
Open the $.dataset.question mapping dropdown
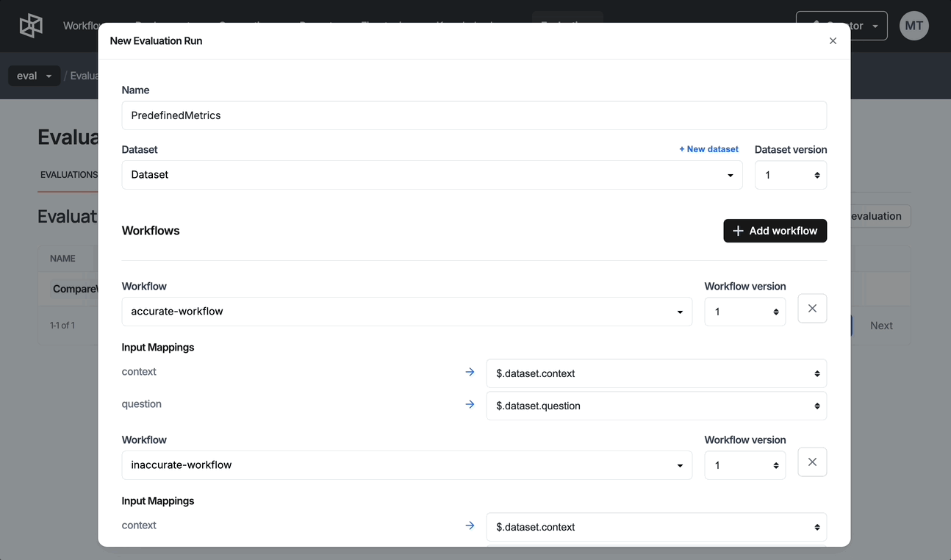[656, 406]
